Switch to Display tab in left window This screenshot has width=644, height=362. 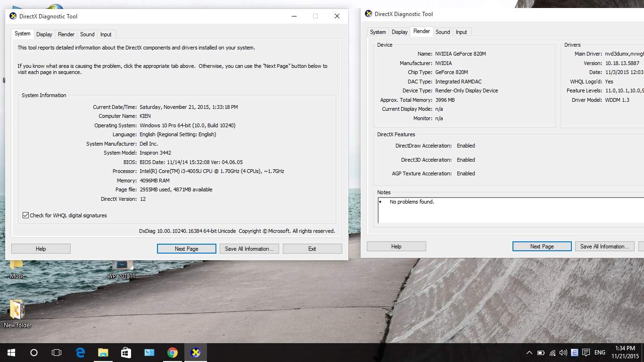(44, 34)
